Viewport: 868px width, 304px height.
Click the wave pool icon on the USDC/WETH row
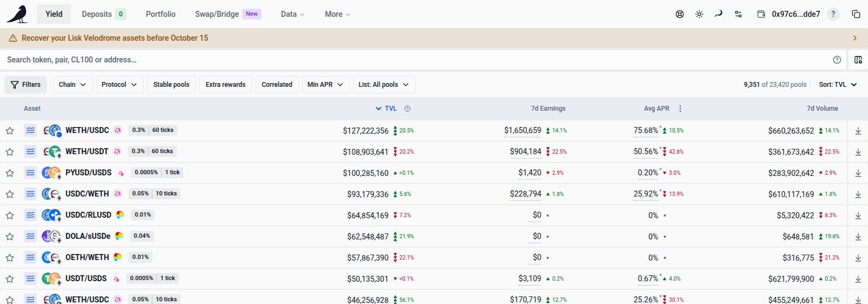30,194
